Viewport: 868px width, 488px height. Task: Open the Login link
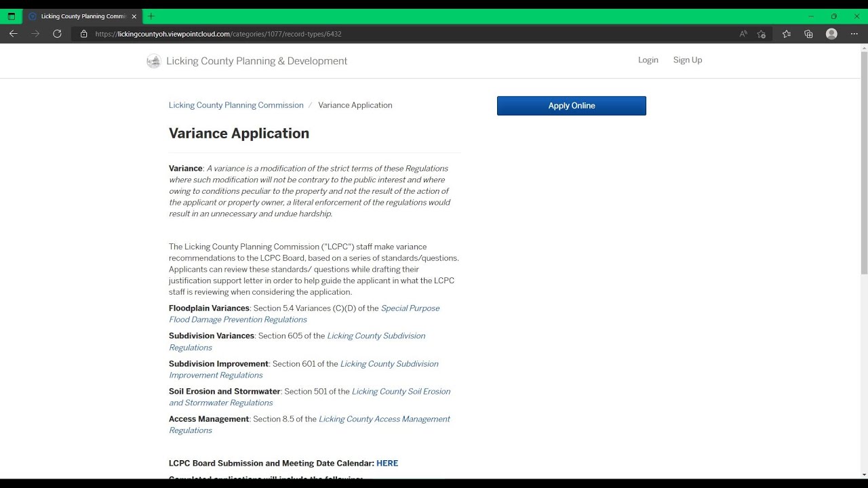pyautogui.click(x=648, y=60)
